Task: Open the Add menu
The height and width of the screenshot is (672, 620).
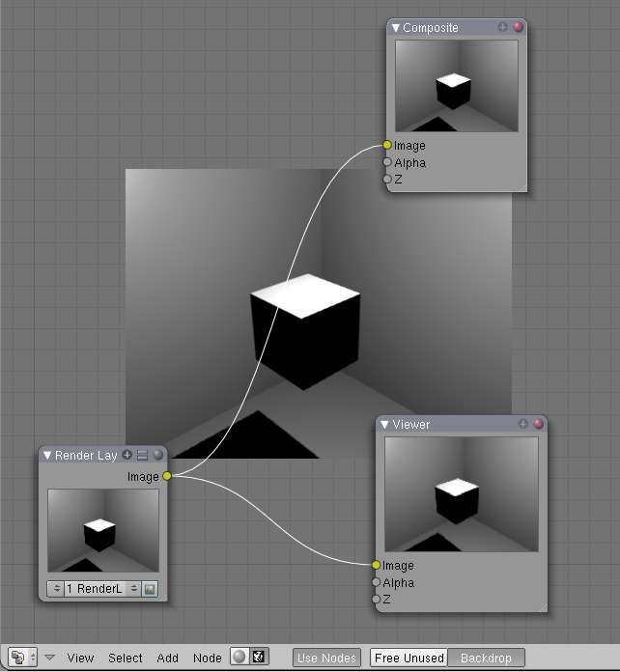Action: point(167,658)
